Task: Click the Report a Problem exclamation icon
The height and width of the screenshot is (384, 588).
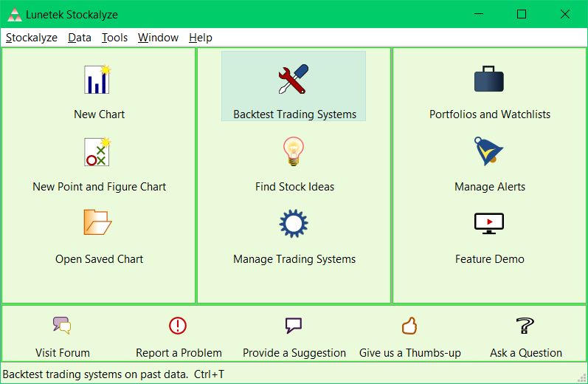Action: (x=178, y=326)
